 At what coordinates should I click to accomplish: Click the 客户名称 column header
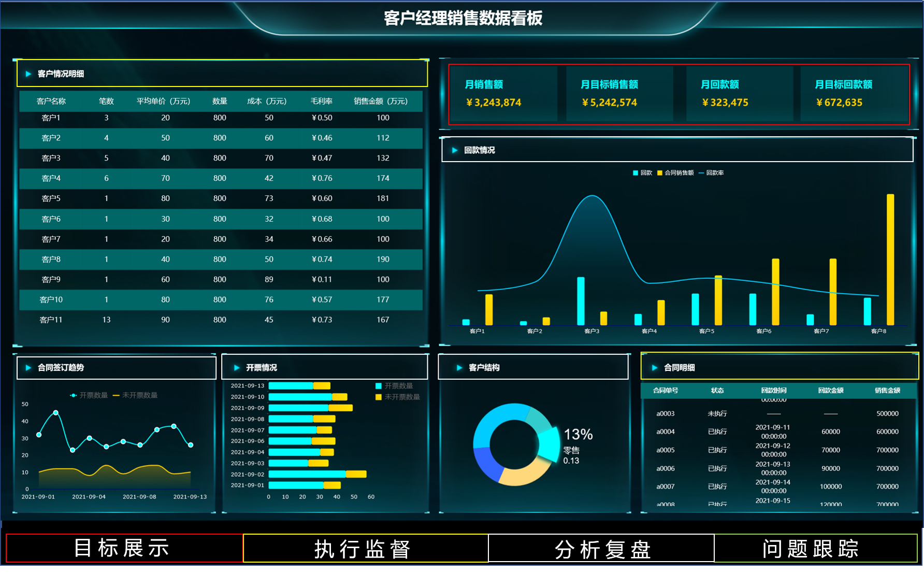(51, 102)
